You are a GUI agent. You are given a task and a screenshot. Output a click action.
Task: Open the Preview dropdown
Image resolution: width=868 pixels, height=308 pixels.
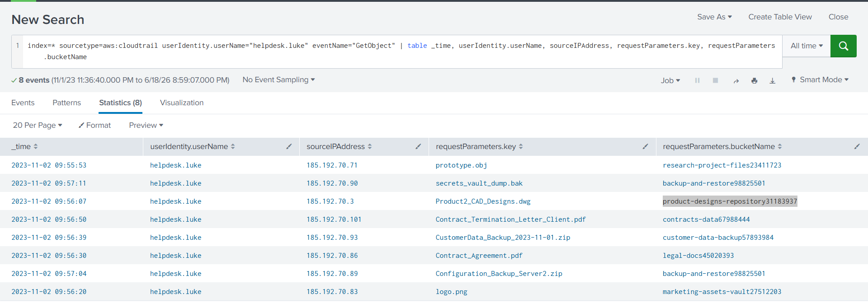pos(146,125)
